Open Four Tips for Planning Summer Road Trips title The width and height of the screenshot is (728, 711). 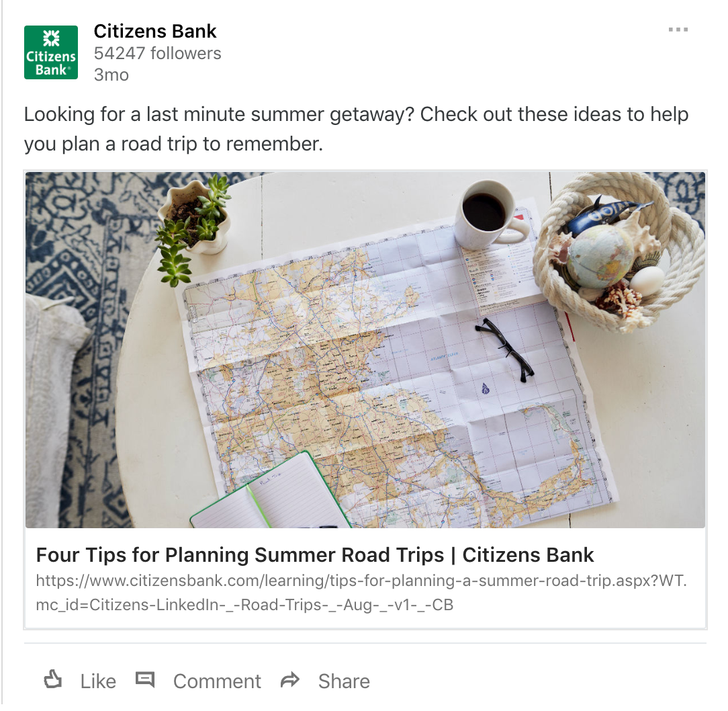tap(315, 555)
